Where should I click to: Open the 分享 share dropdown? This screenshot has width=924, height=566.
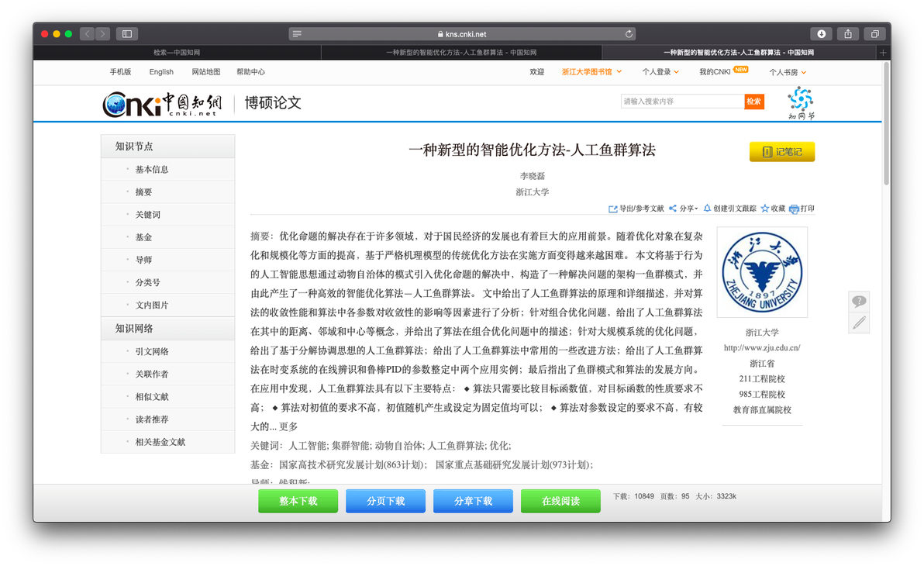pos(684,209)
